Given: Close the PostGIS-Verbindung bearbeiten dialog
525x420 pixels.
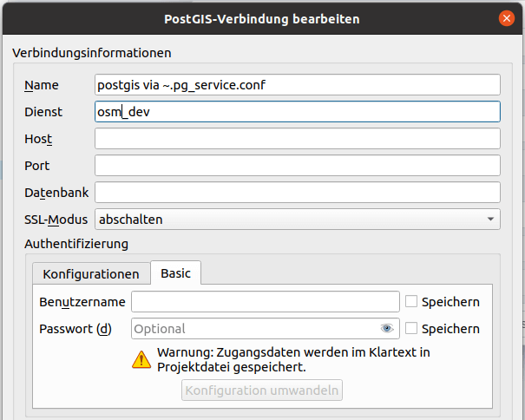Looking at the screenshot, I should point(506,18).
